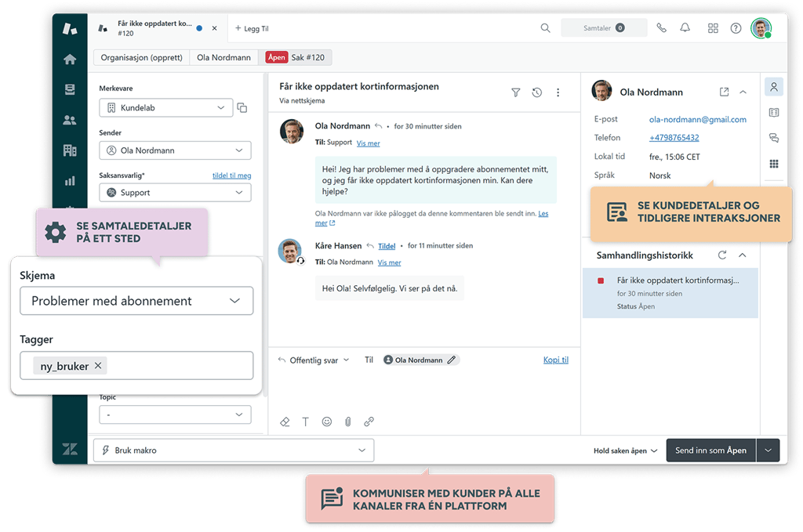The height and width of the screenshot is (532, 803).
Task: Select the Views icon in the left sidebar
Action: (69, 89)
